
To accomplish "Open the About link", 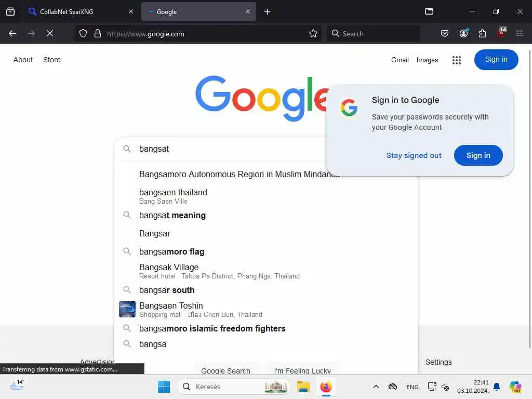I will click(x=23, y=60).
